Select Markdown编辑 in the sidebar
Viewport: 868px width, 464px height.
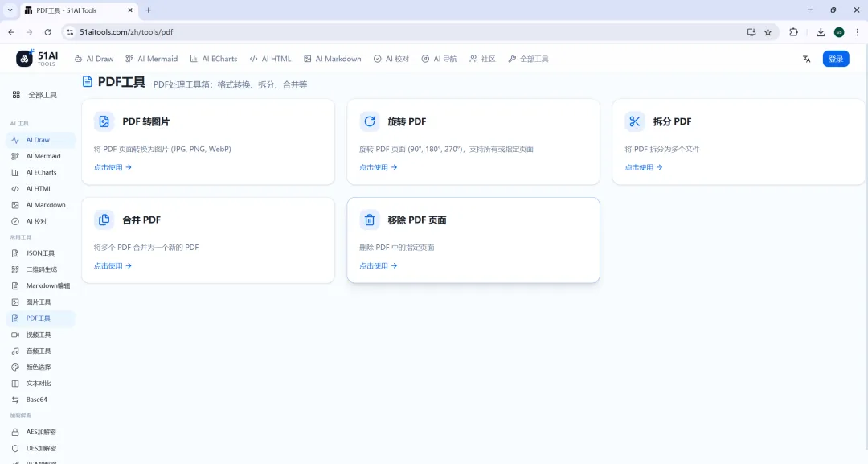tap(41, 285)
